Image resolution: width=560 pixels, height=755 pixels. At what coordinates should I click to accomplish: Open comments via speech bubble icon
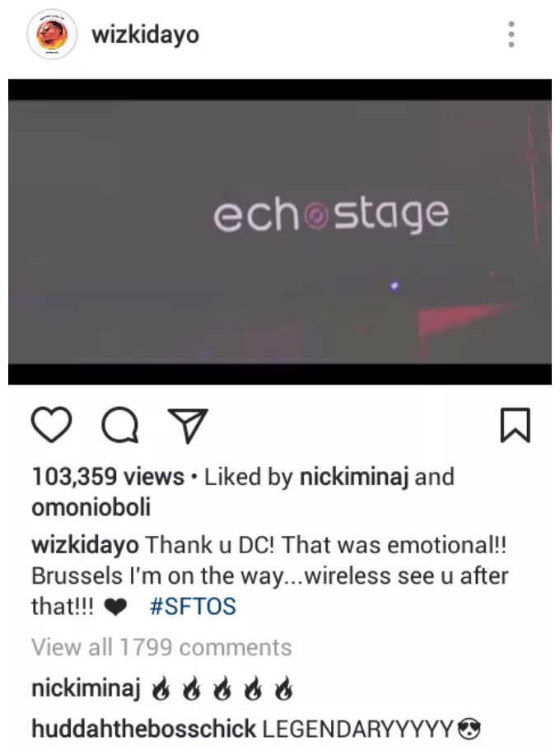pyautogui.click(x=120, y=425)
